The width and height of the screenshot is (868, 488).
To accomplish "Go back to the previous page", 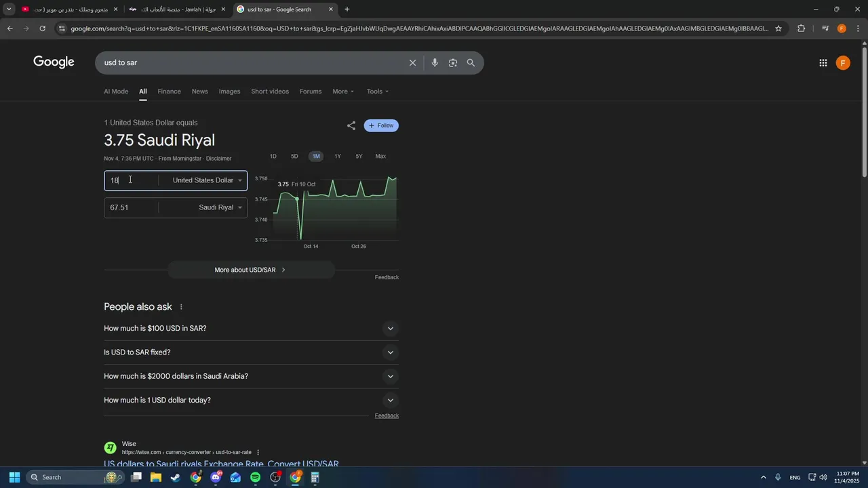I will [9, 28].
